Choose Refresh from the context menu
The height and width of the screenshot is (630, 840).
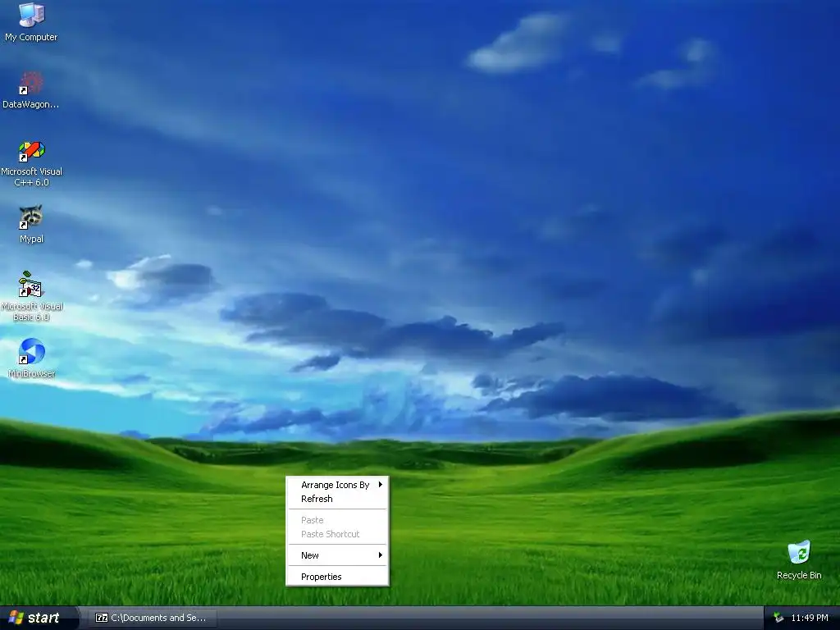coord(337,499)
